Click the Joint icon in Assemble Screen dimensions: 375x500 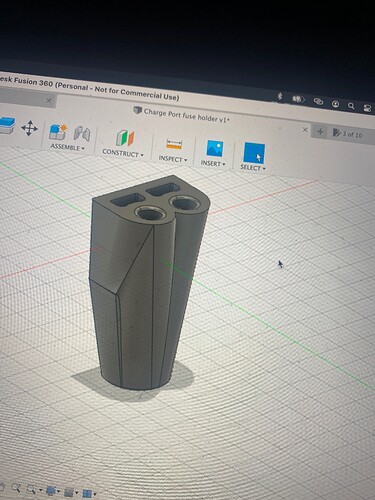pos(82,134)
